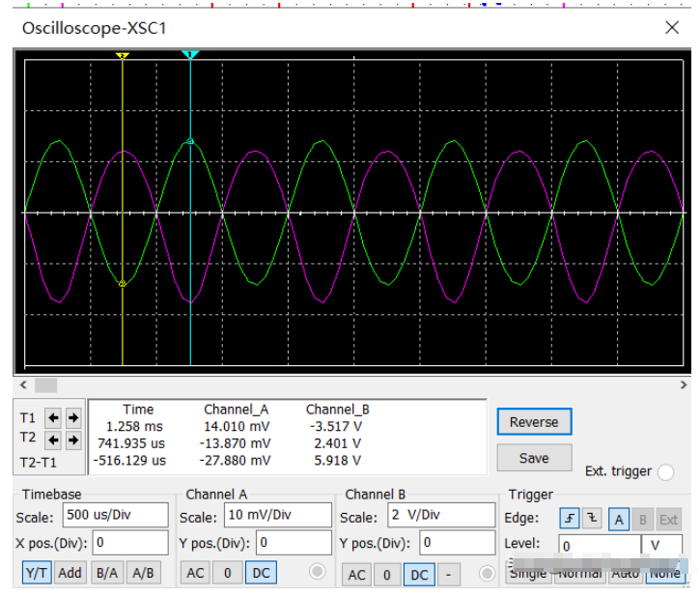
Task: Grab the cyan T1 cursor marker at top
Action: tap(190, 54)
